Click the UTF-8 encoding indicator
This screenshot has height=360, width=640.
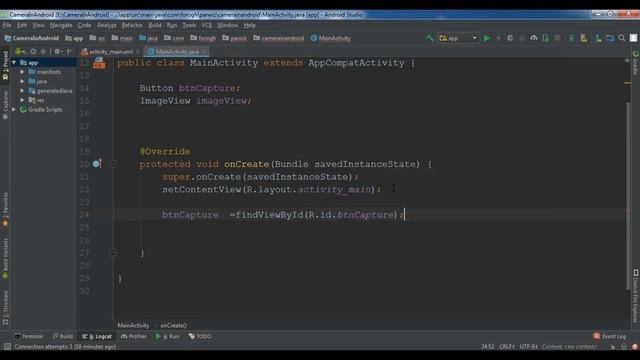click(x=529, y=347)
